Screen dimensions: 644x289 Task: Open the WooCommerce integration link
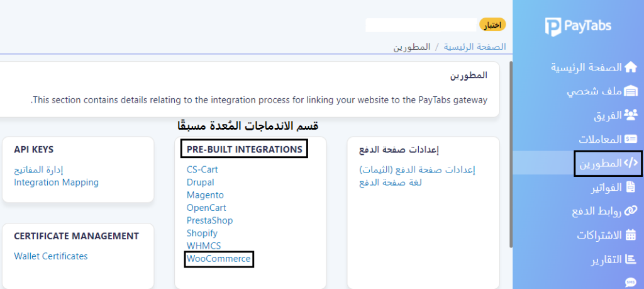point(219,259)
